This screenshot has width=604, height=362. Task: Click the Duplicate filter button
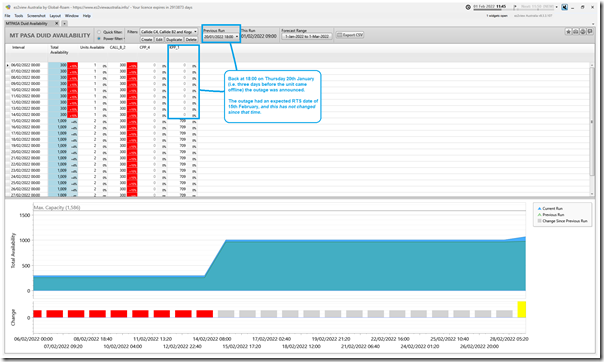point(174,39)
